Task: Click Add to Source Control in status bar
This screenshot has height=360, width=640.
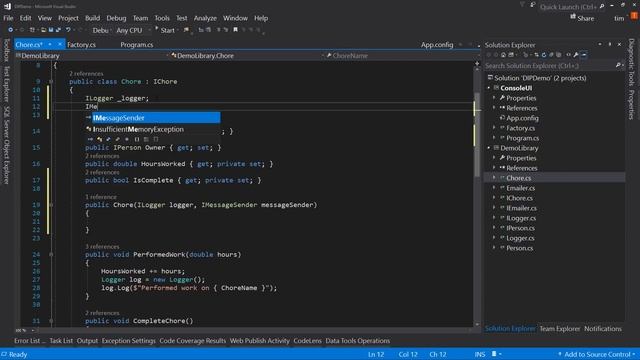Action: (596, 354)
